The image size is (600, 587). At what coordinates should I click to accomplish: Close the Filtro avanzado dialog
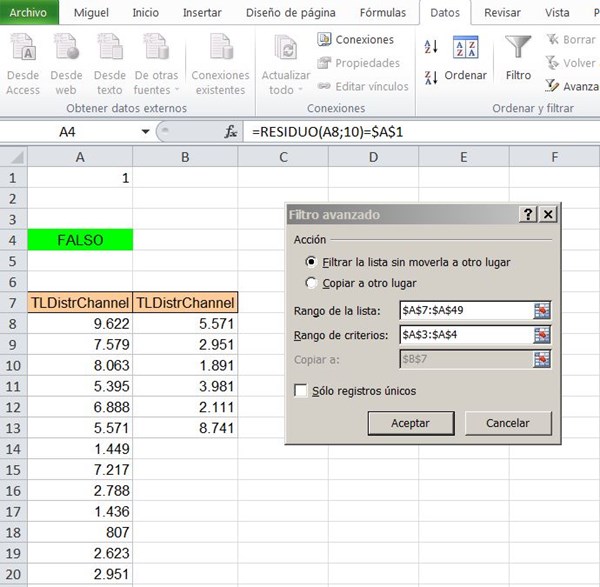pyautogui.click(x=548, y=214)
